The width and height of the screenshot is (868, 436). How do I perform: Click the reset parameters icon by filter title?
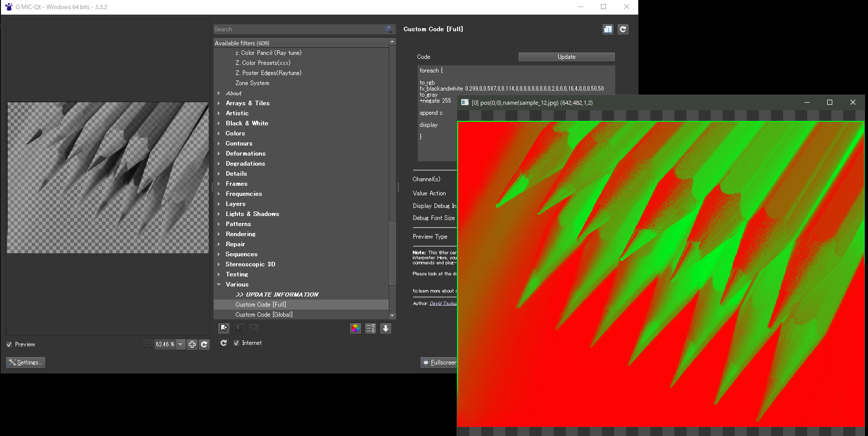tap(623, 29)
